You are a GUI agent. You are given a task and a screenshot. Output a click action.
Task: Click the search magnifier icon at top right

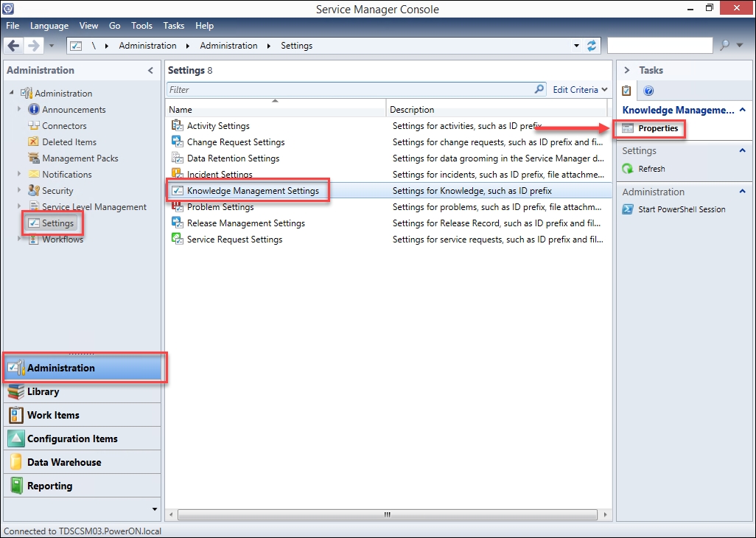[x=724, y=45]
